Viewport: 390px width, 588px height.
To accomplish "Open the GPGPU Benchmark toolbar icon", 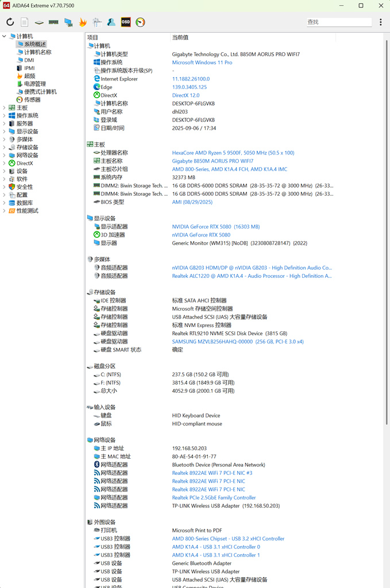I will tap(97, 22).
